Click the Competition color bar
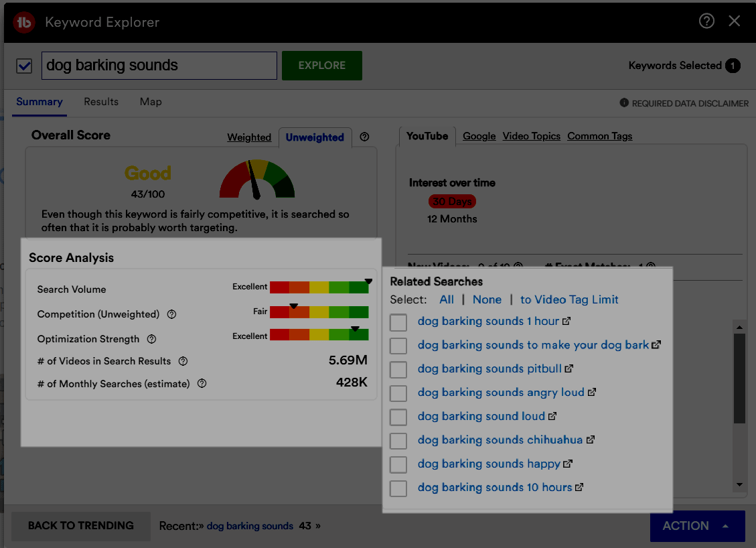The width and height of the screenshot is (756, 548). 319,312
